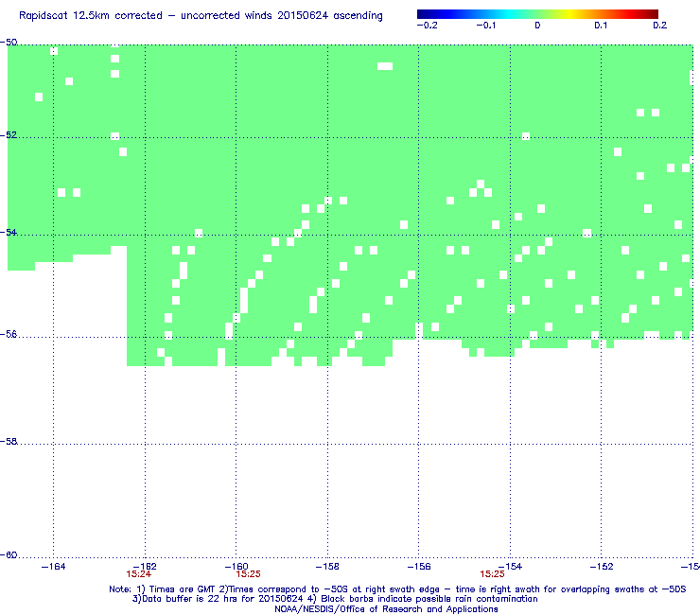Click the plot title 'Rapidscat 12.5km corrected – uncorrected winds'
This screenshot has width=700, height=615.
coord(201,16)
